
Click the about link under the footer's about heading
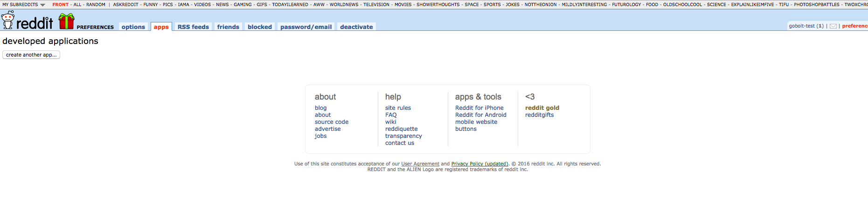323,115
